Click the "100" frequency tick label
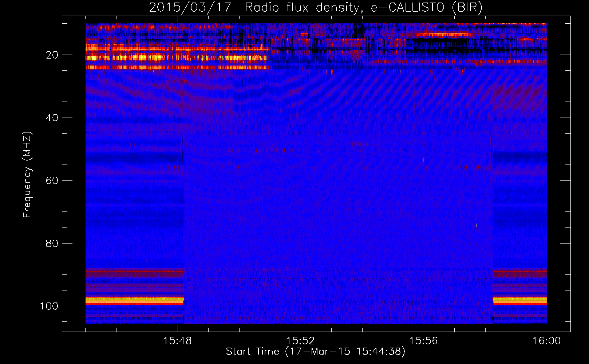This screenshot has width=589, height=364. (x=49, y=306)
